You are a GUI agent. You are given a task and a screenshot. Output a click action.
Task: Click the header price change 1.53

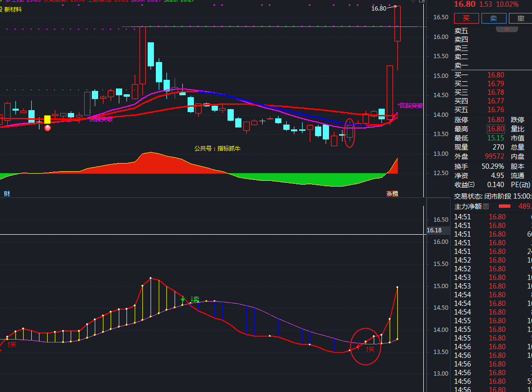point(485,4)
